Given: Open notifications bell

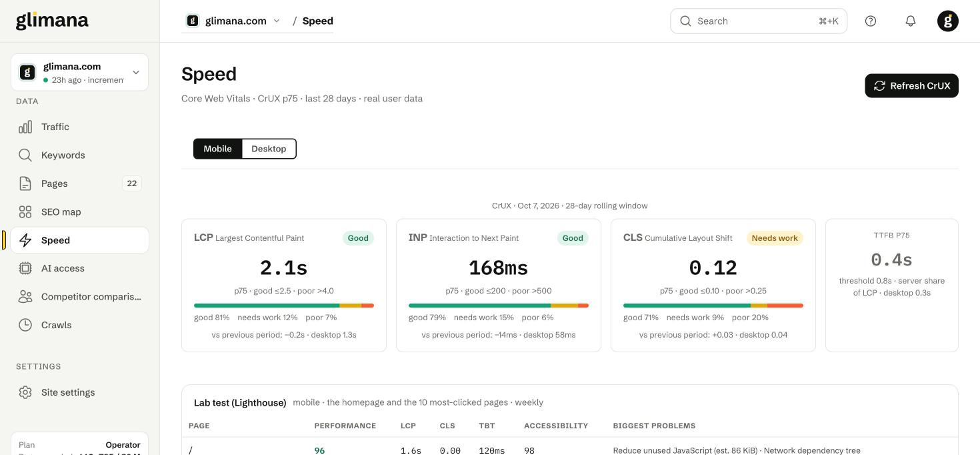Looking at the screenshot, I should [911, 21].
